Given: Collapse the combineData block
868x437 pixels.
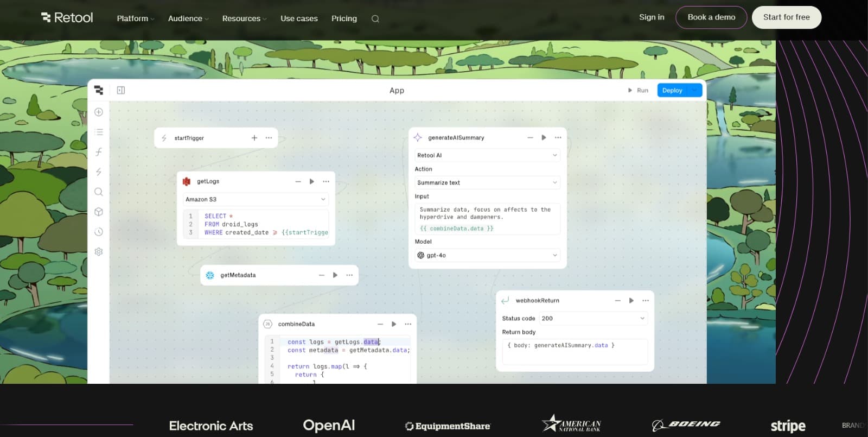Looking at the screenshot, I should click(x=380, y=324).
